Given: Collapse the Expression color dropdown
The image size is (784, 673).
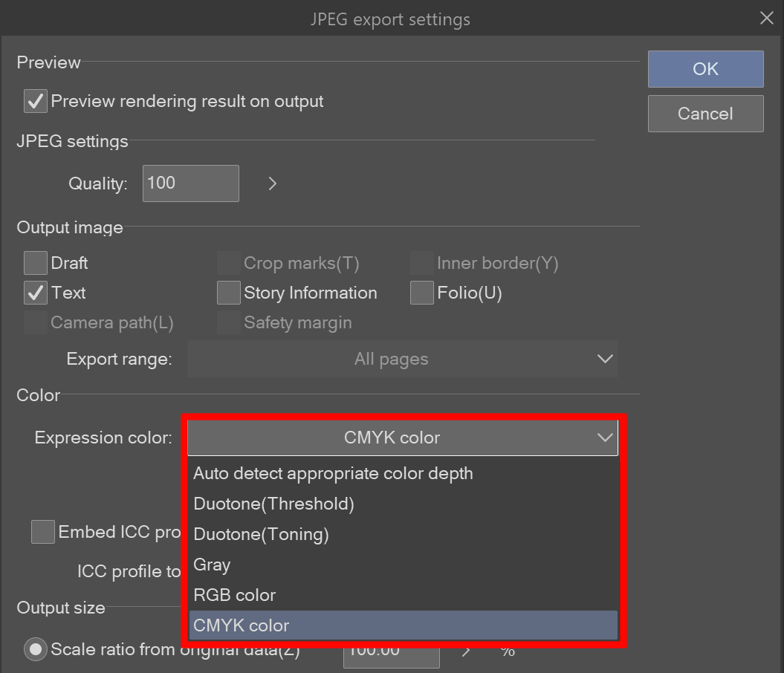Looking at the screenshot, I should coord(402,438).
